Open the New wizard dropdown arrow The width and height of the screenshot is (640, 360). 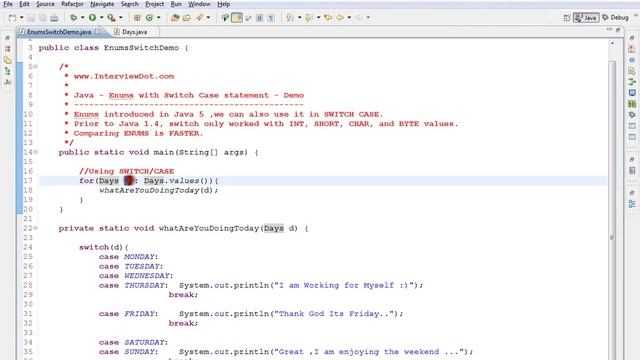(x=21, y=18)
